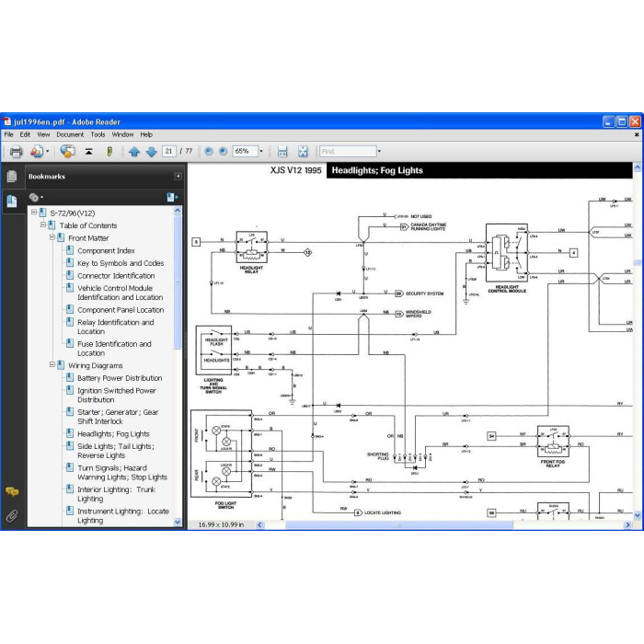Open the Attachments paperclip panel icon

pyautogui.click(x=12, y=516)
